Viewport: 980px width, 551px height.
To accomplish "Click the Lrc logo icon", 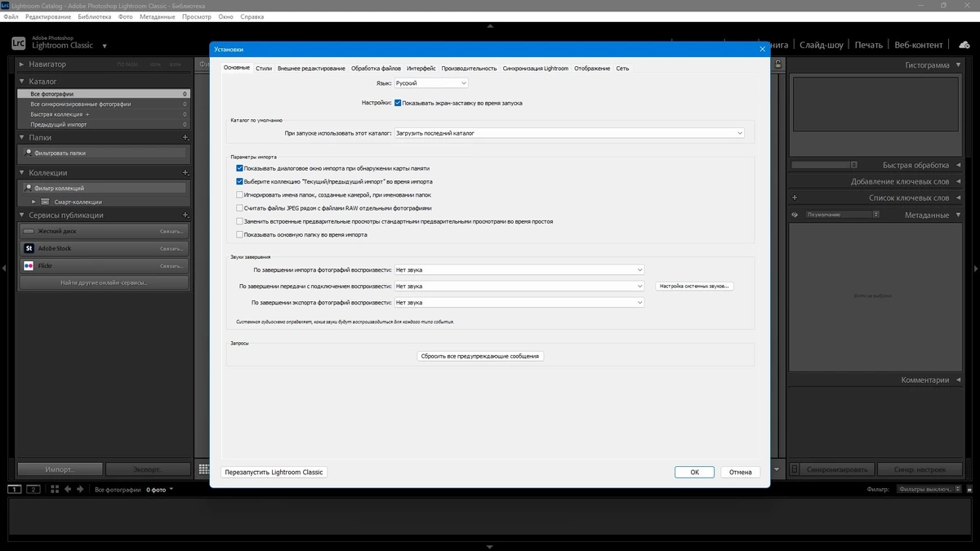I will [x=18, y=43].
